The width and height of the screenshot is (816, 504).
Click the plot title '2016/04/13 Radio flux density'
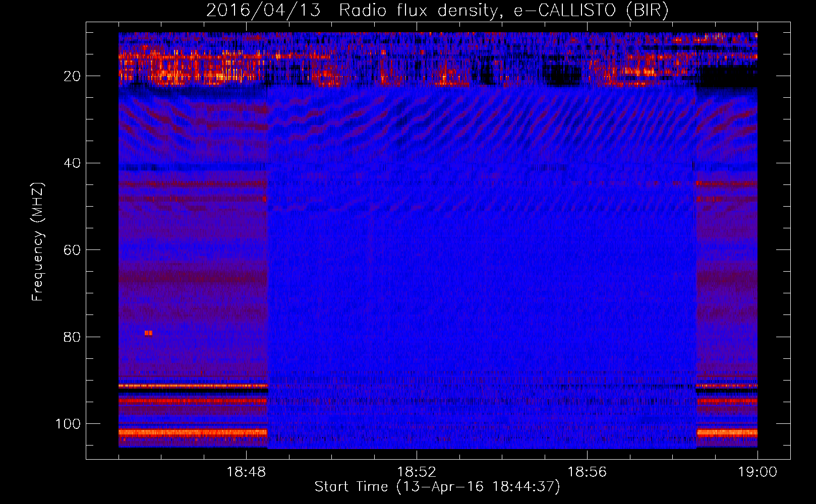[x=352, y=11]
